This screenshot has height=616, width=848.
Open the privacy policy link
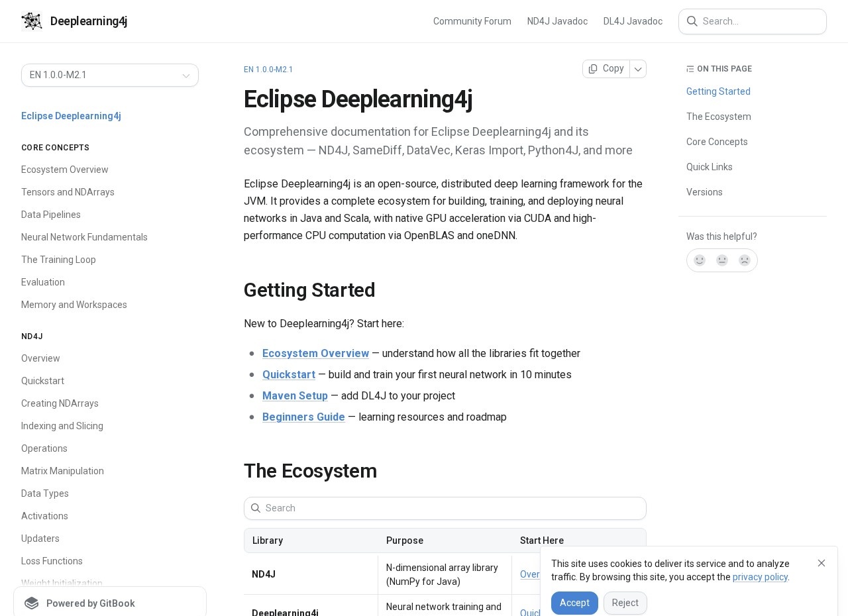click(760, 577)
